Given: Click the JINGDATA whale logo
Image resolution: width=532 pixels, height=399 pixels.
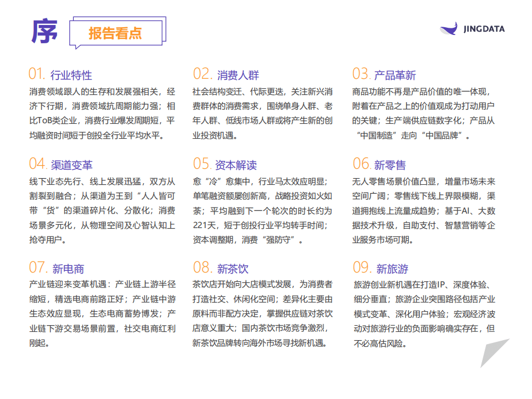Looking at the screenshot, I should (x=447, y=29).
